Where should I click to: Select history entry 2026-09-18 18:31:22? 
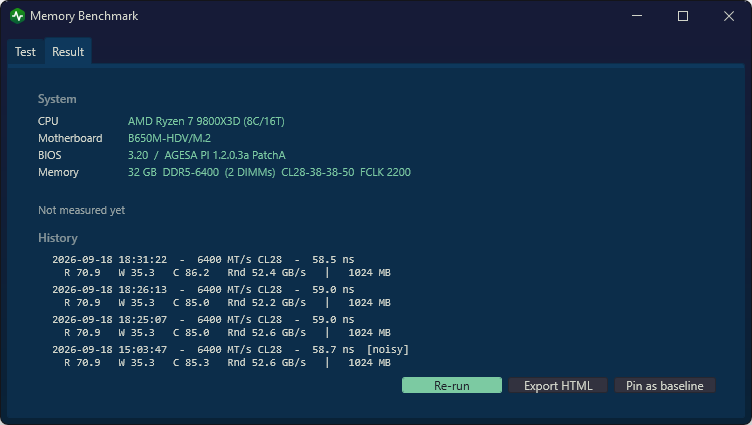point(222,266)
